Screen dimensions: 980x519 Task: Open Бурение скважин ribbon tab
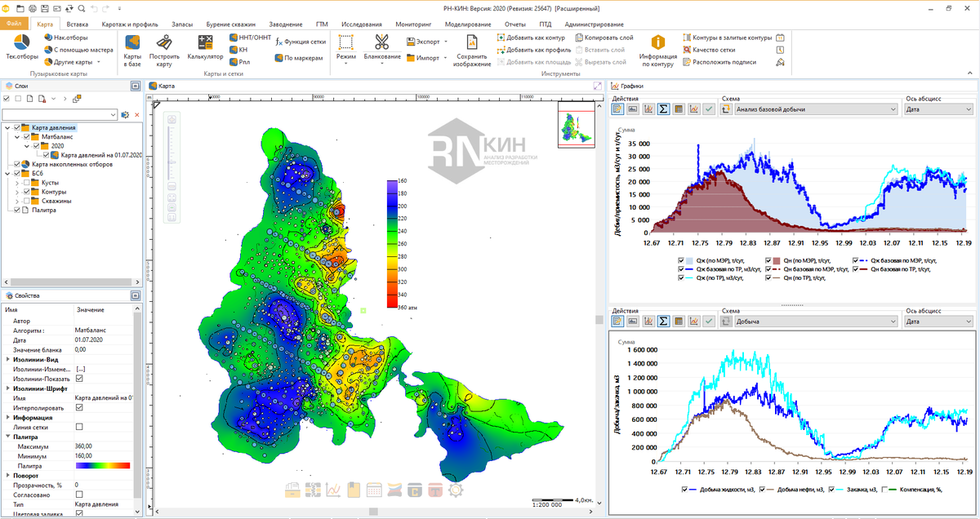[x=231, y=24]
